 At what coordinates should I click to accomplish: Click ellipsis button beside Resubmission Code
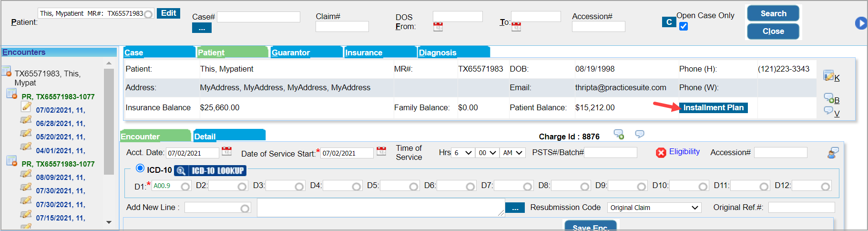click(x=515, y=208)
